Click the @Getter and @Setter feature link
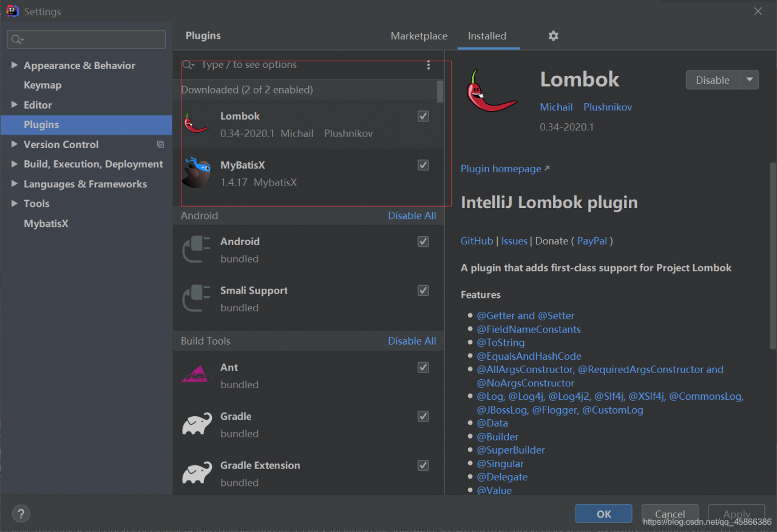The width and height of the screenshot is (777, 532). [526, 315]
